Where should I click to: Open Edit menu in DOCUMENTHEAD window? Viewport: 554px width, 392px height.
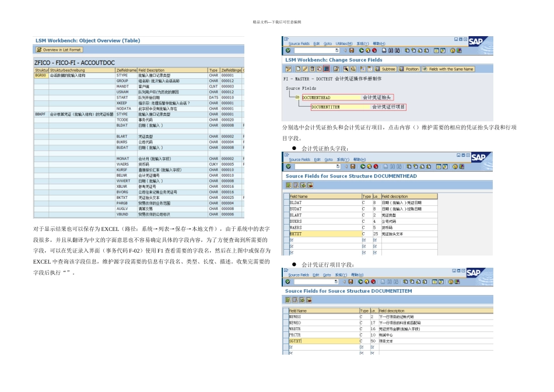click(x=317, y=160)
